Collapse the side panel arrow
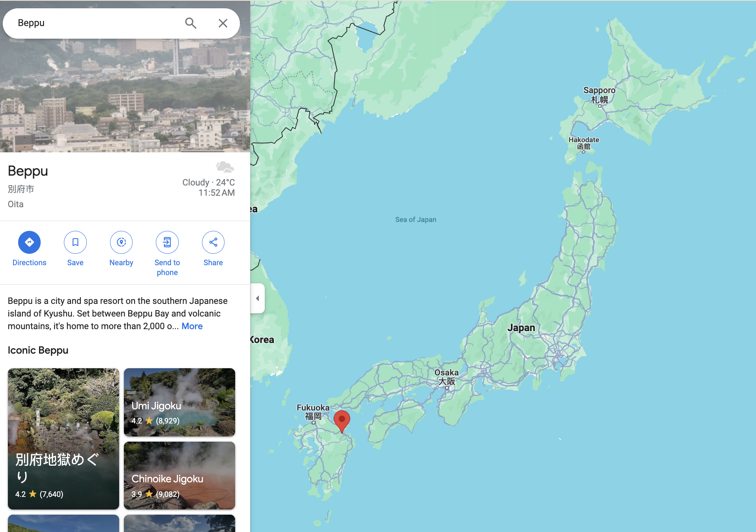 (x=257, y=298)
